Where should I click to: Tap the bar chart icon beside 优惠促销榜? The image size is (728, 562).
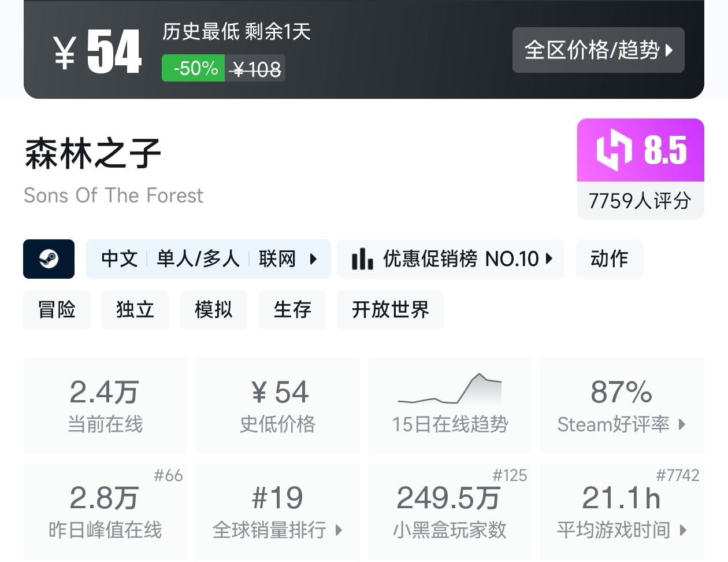(x=362, y=259)
